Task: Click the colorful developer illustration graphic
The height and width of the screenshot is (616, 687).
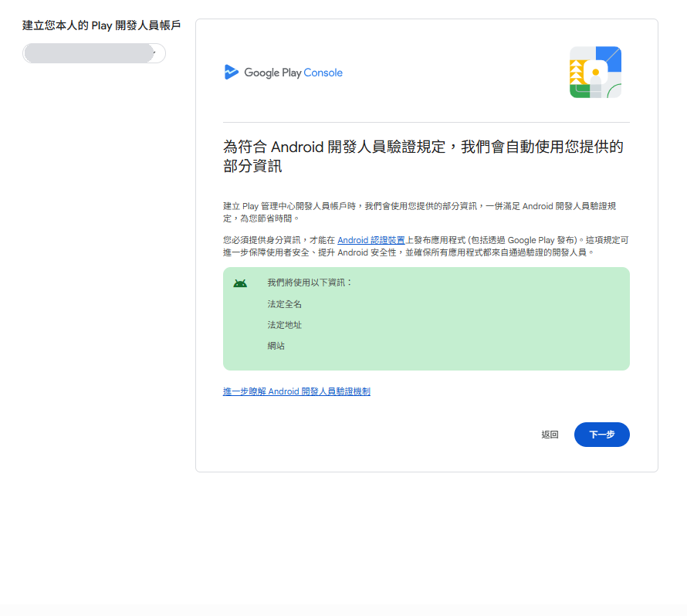Action: pyautogui.click(x=595, y=73)
